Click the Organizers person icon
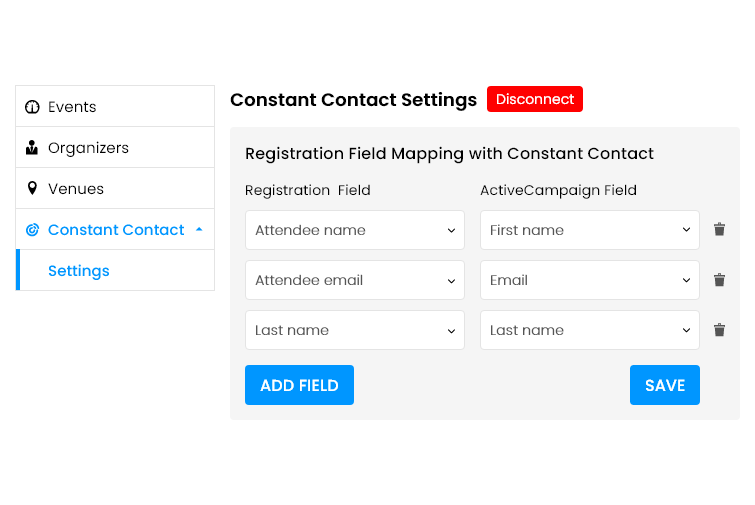Image resolution: width=755 pixels, height=505 pixels. (32, 147)
